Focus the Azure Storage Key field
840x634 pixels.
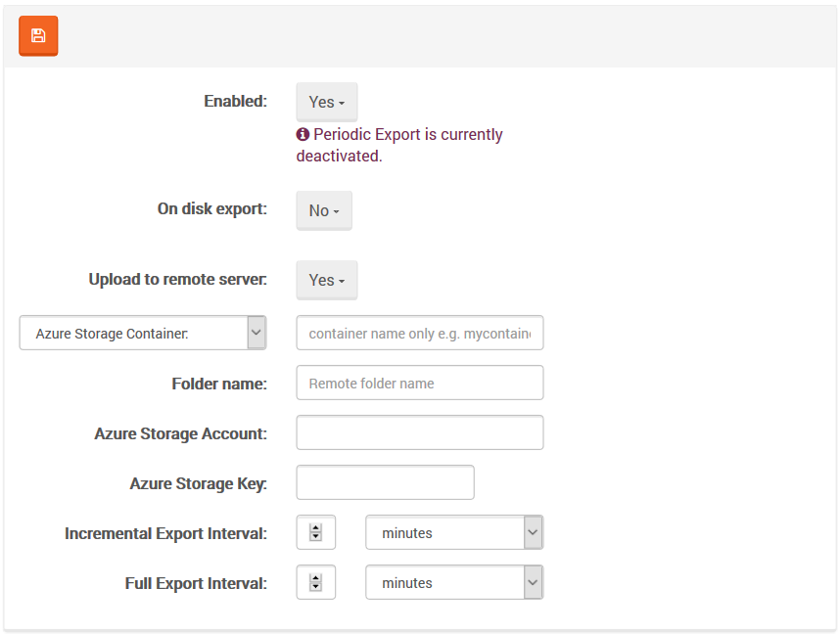385,482
